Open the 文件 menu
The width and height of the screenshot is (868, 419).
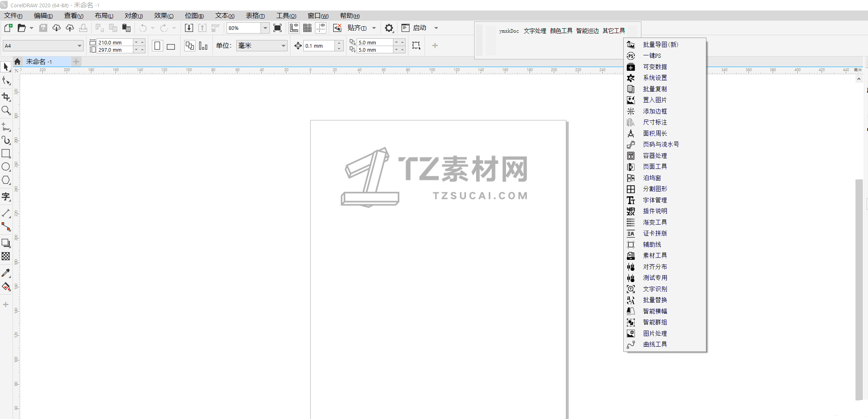pyautogui.click(x=13, y=16)
